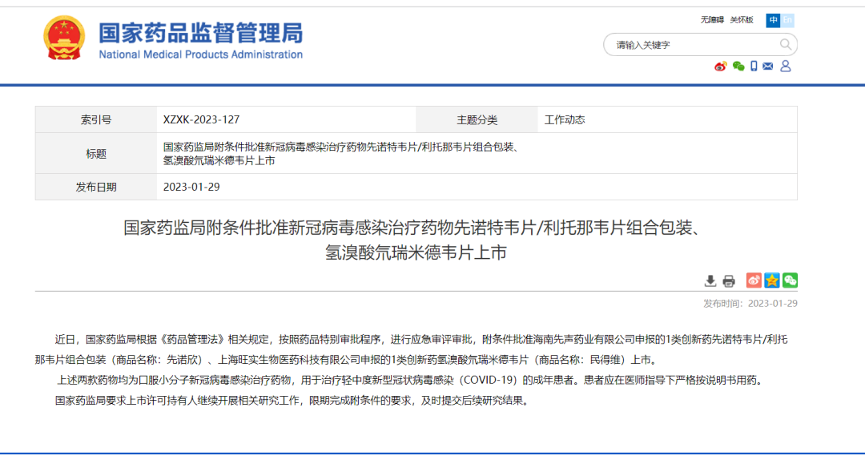Click the 发布时间: 2023-01-29 line
The width and height of the screenshot is (866, 456).
(x=750, y=304)
